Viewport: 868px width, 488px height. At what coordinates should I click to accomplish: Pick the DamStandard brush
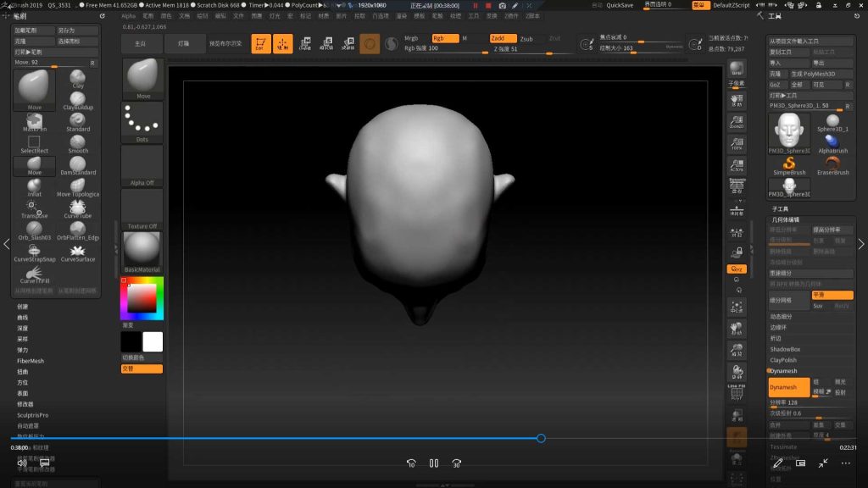78,162
